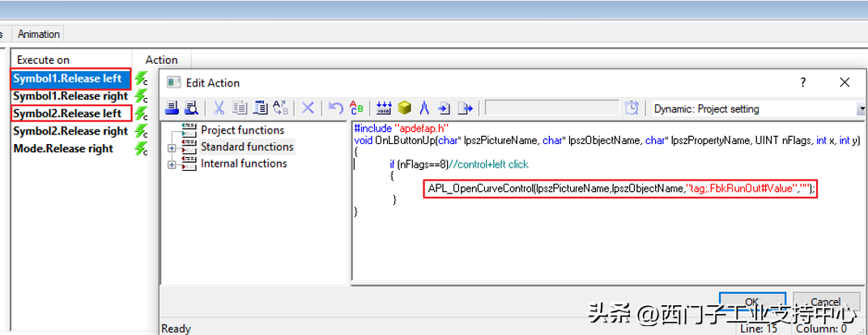The image size is (868, 335).
Task: Click the green lightning icon beside Symbol1.Release left
Action: point(142,78)
